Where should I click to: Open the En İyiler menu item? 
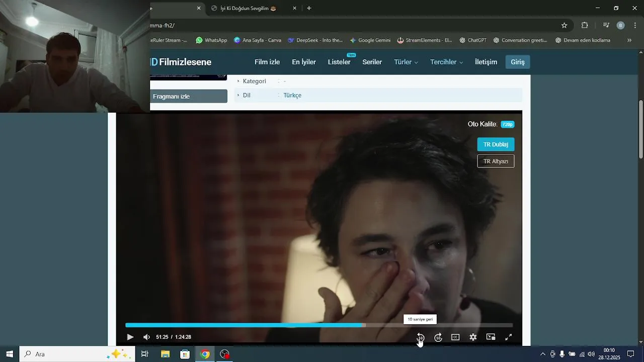pos(304,62)
